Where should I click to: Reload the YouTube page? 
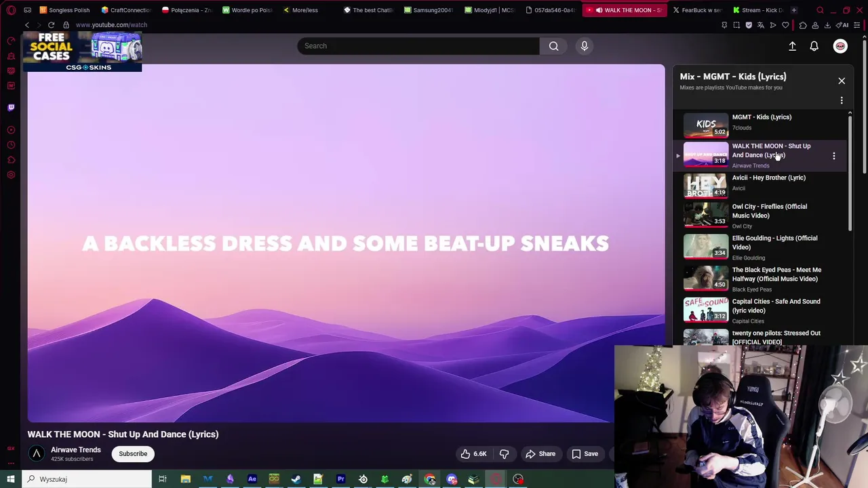click(x=51, y=25)
